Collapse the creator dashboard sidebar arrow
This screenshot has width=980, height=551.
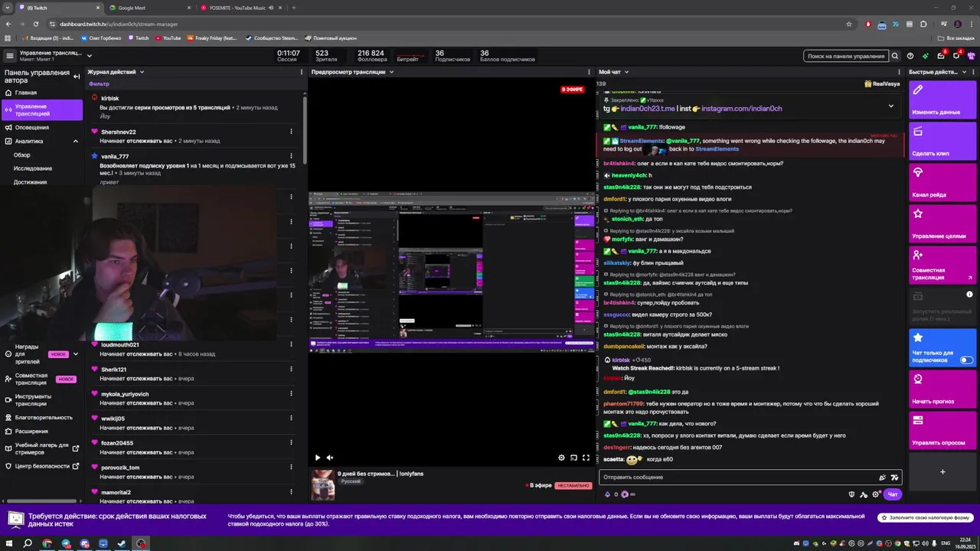tap(77, 77)
